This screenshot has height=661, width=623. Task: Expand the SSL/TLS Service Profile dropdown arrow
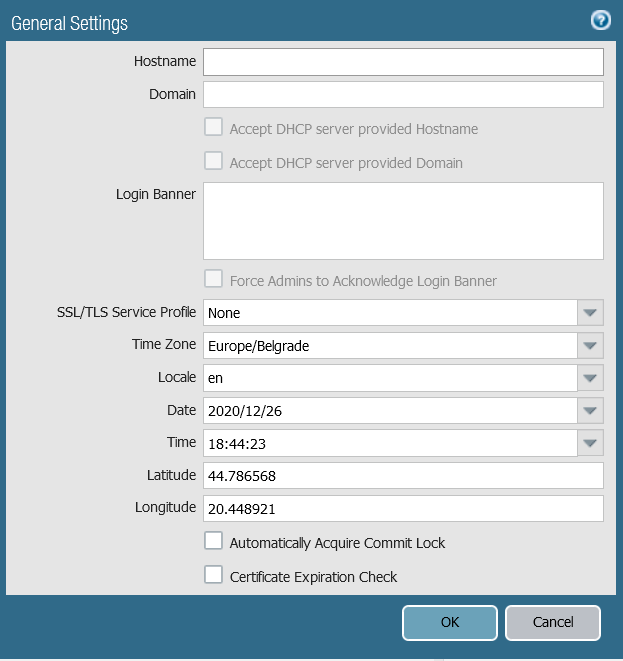click(x=590, y=312)
